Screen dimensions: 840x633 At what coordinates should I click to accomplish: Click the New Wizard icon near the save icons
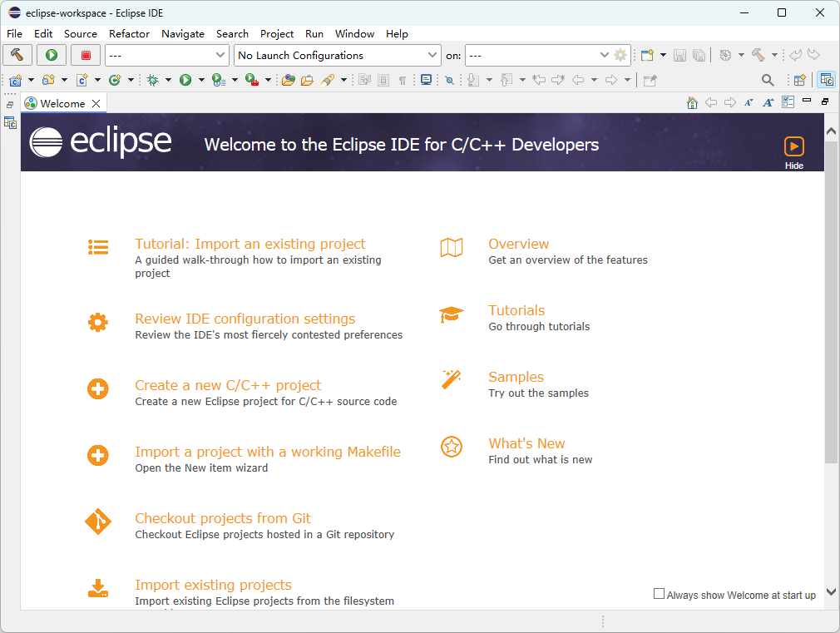(x=646, y=55)
